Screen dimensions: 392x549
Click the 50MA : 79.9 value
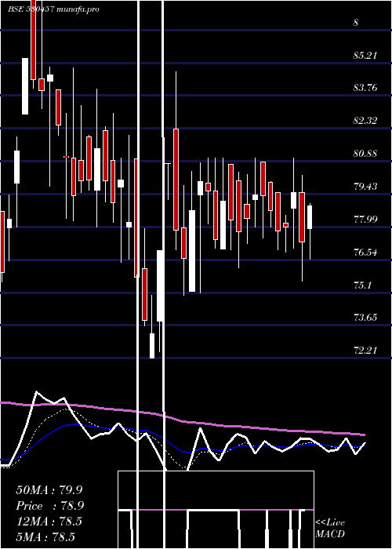[x=51, y=489]
